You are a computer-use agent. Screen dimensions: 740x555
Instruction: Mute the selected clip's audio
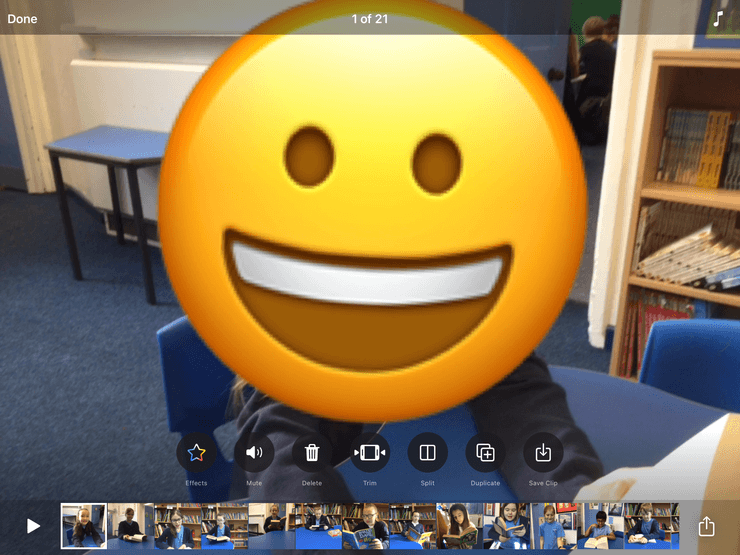pyautogui.click(x=254, y=453)
